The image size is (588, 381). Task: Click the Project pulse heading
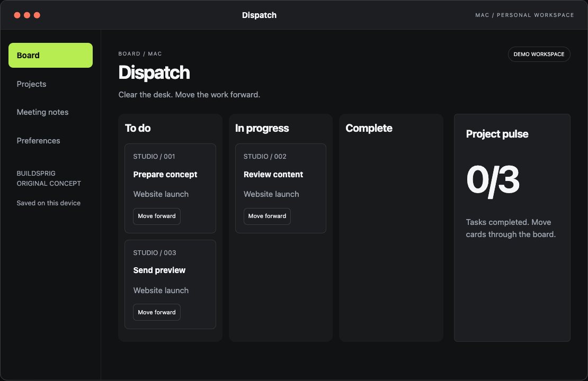tap(497, 134)
